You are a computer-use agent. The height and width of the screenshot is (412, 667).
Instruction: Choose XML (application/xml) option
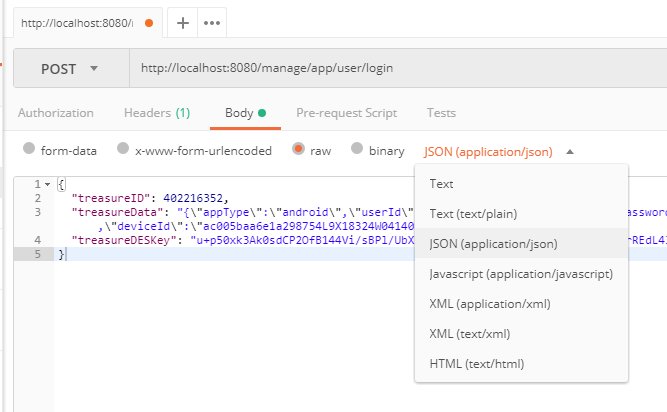[x=521, y=304]
